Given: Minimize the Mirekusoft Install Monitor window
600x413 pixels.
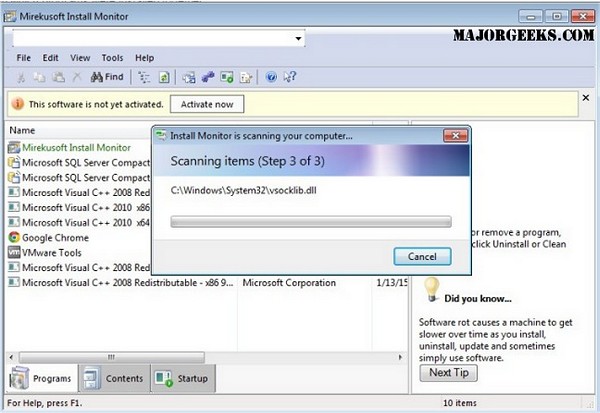Looking at the screenshot, I should [530, 16].
